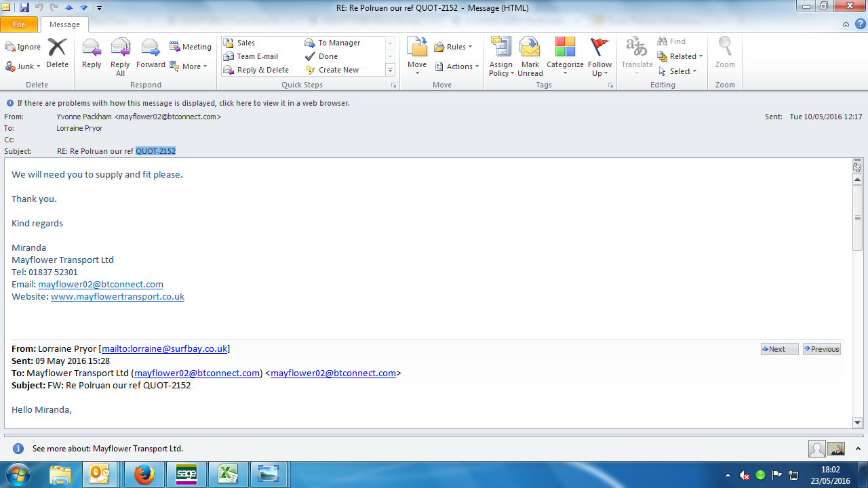Click Reply All
Image resolution: width=868 pixels, height=488 pixels.
(x=120, y=57)
